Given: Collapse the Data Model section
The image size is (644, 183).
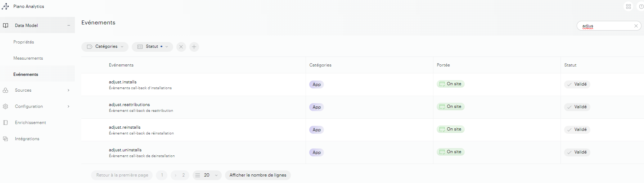Looking at the screenshot, I should pyautogui.click(x=68, y=26).
